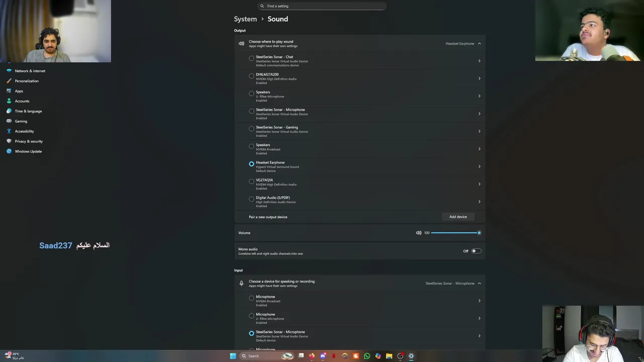Open Netflix from the taskbar

pyautogui.click(x=334, y=356)
